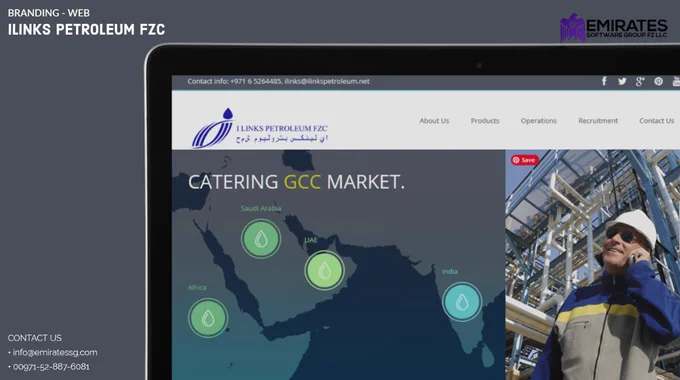Click the Pinterest Save button on photo
The width and height of the screenshot is (680, 380).
[x=525, y=160]
